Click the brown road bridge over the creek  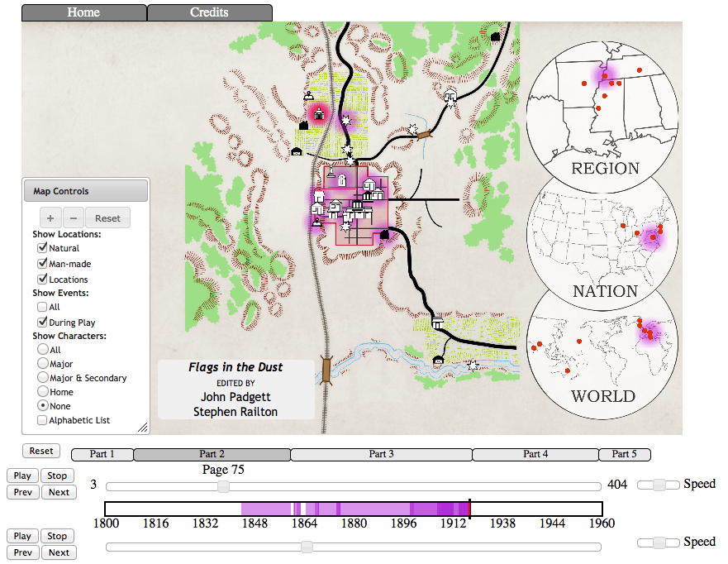[424, 132]
